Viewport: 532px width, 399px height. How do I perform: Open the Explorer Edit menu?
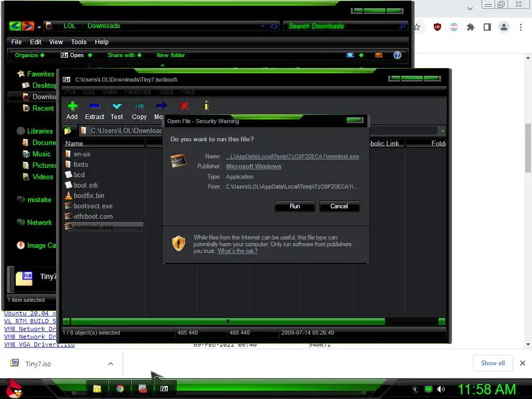click(35, 42)
